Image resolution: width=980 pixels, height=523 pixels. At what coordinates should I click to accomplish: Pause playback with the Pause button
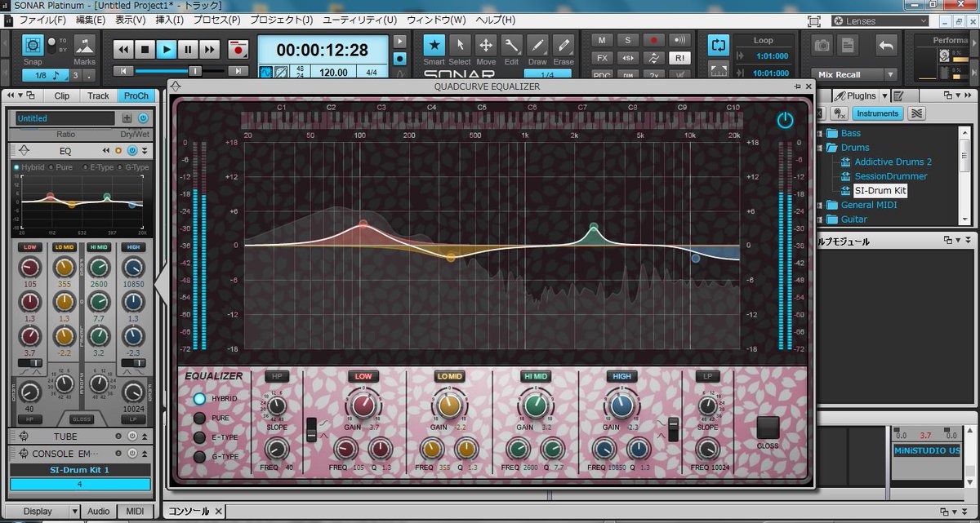pos(188,50)
